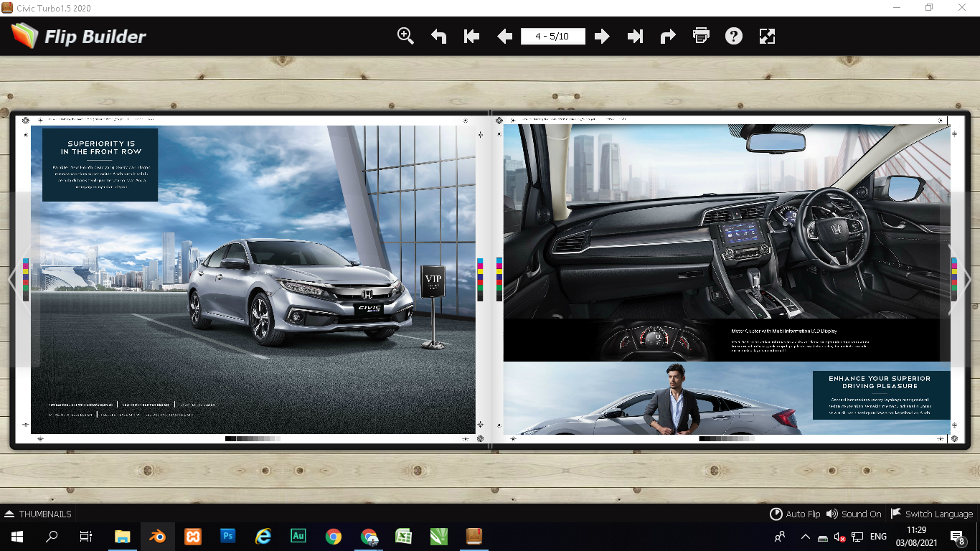Screen dimensions: 980x551
Task: Go to previous page arrow in toolbar
Action: click(504, 36)
